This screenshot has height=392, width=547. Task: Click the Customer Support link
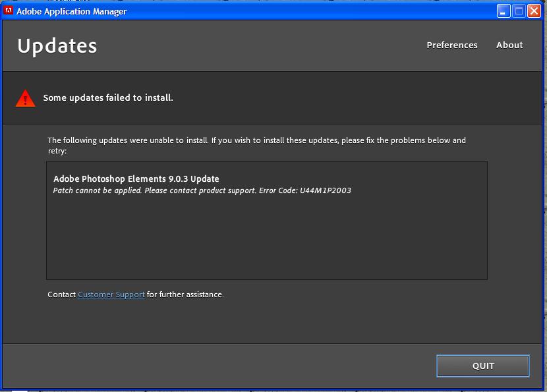click(110, 294)
